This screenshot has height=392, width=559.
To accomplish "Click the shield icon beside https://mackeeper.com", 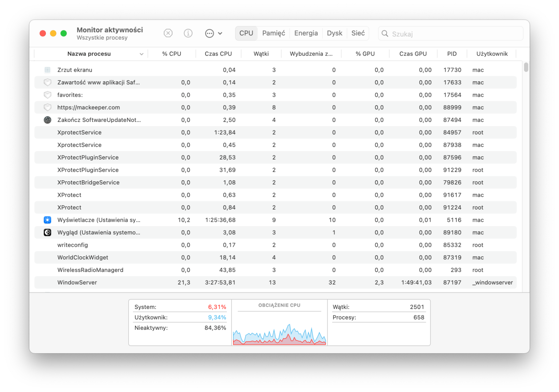I will pyautogui.click(x=47, y=107).
